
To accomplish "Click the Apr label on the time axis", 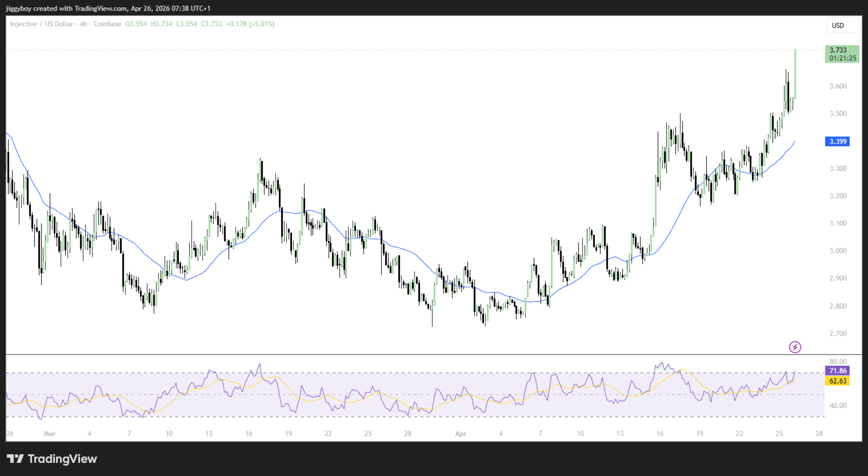I will click(461, 434).
